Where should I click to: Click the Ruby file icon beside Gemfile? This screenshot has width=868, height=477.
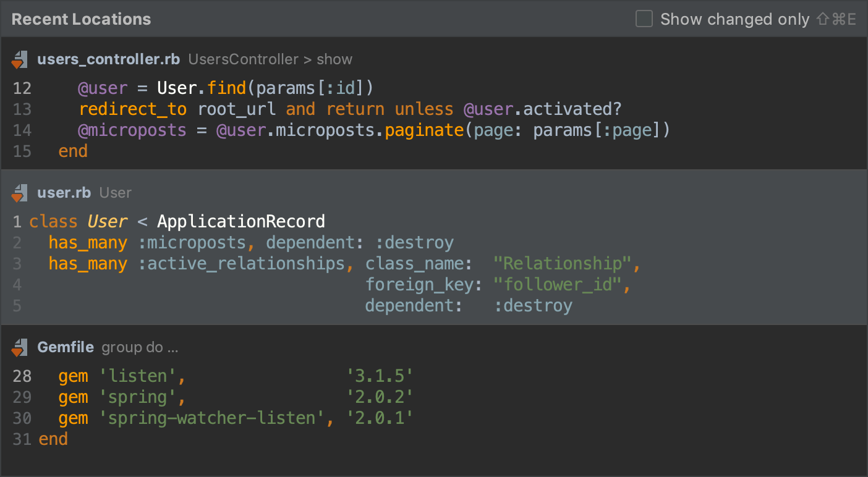click(19, 347)
